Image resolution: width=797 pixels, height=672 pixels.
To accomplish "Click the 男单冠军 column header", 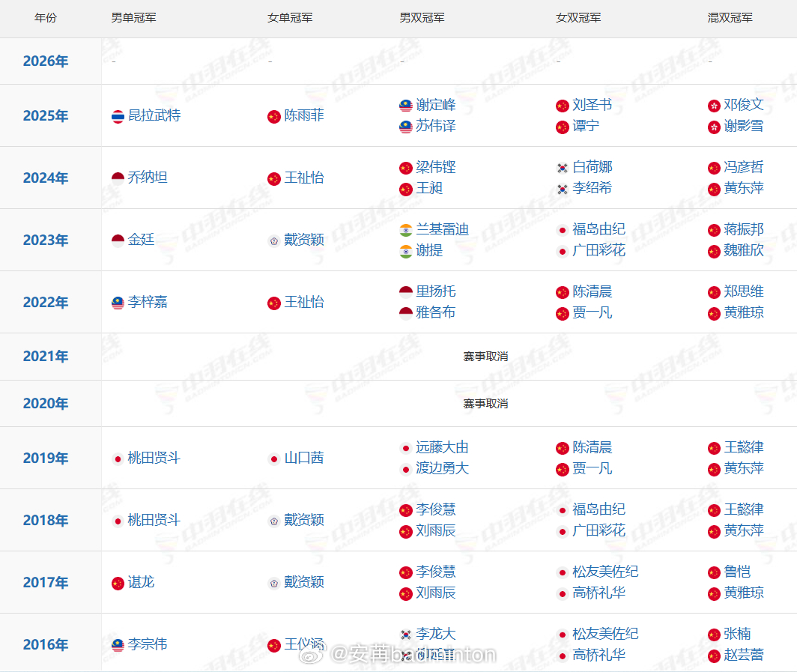I will (133, 18).
